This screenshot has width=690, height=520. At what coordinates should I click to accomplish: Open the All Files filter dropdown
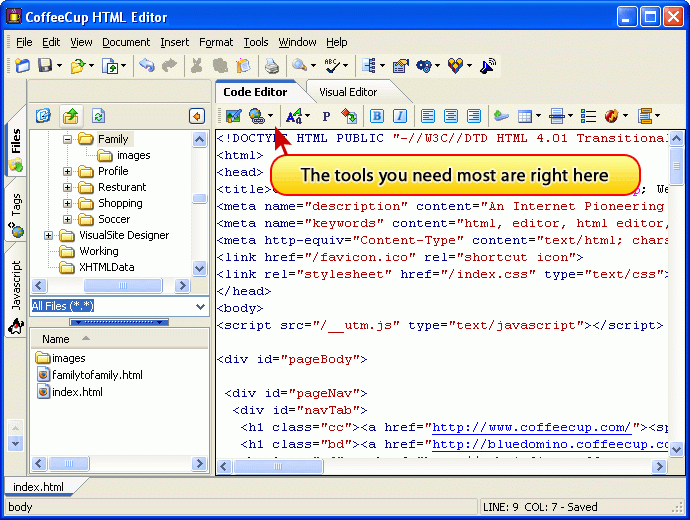point(200,306)
